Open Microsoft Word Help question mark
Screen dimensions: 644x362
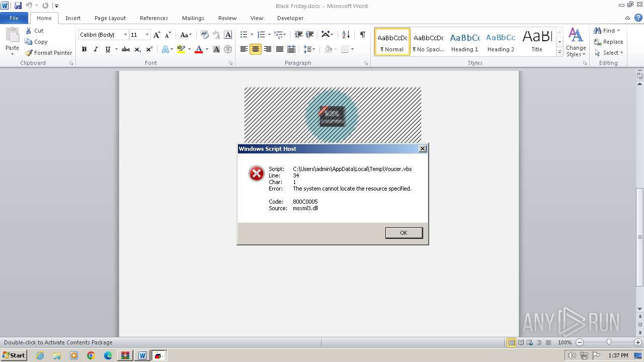pyautogui.click(x=638, y=18)
